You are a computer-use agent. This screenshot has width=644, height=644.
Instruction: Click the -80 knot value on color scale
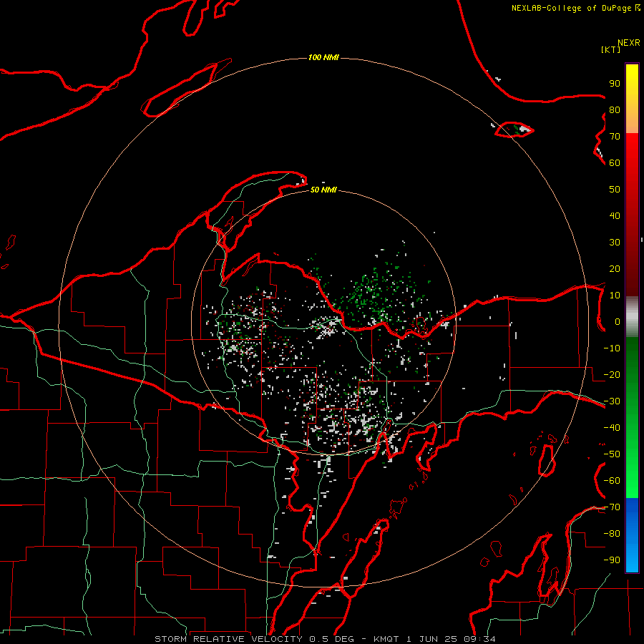(612, 534)
